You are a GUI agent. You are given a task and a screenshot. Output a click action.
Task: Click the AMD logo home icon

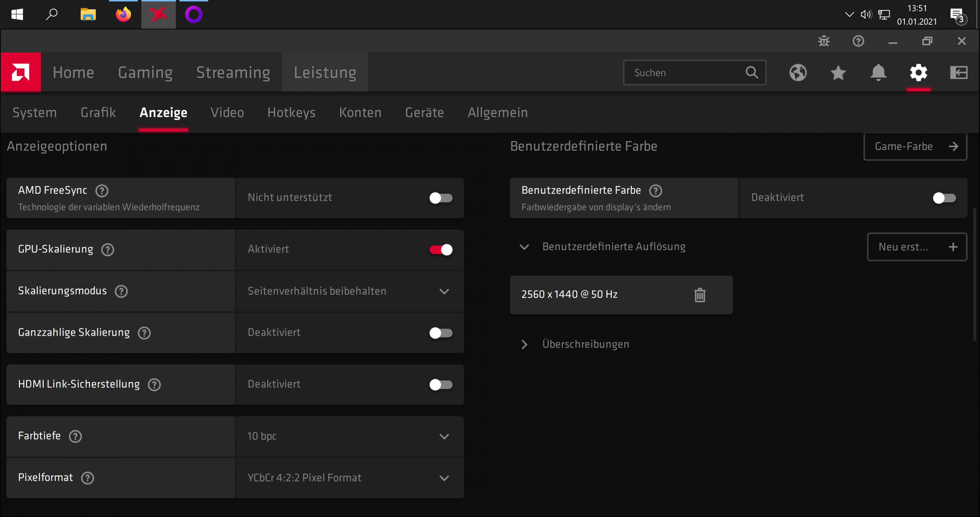click(x=20, y=72)
